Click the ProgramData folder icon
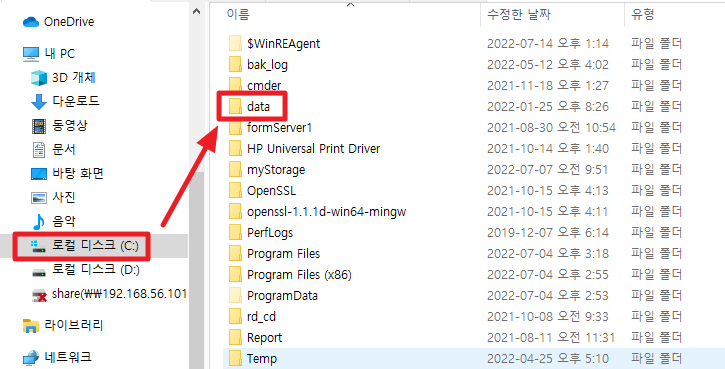The image size is (725, 369). click(x=235, y=295)
